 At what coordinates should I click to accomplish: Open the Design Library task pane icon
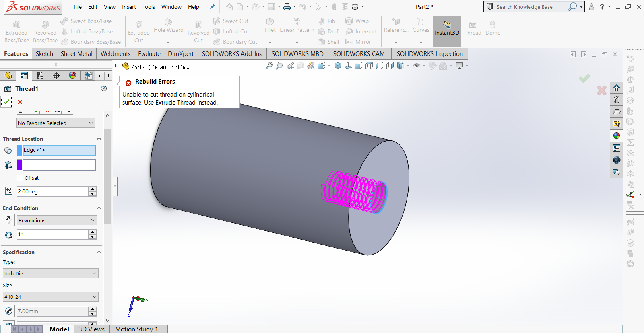pos(617,100)
